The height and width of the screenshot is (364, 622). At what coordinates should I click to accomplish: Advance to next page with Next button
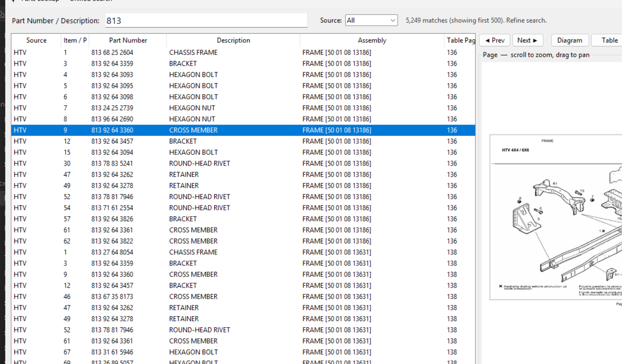pyautogui.click(x=527, y=40)
